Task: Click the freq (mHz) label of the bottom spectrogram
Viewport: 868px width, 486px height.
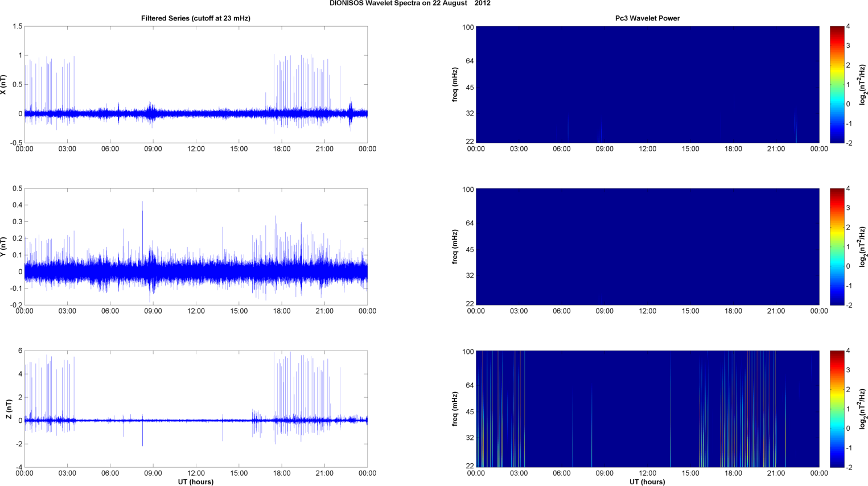Action: (x=455, y=409)
